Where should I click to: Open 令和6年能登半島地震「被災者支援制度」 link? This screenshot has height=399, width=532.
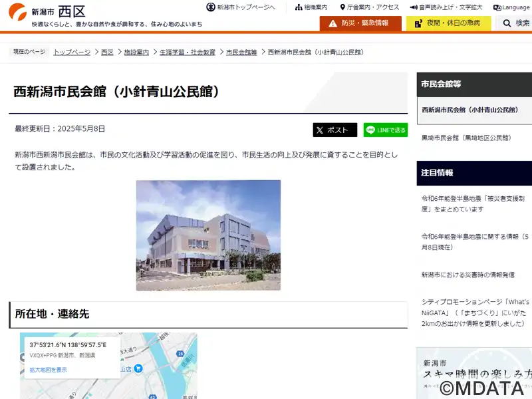click(473, 203)
